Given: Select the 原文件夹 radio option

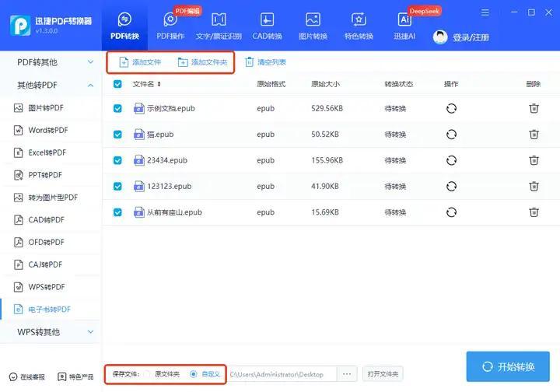Looking at the screenshot, I should point(149,374).
